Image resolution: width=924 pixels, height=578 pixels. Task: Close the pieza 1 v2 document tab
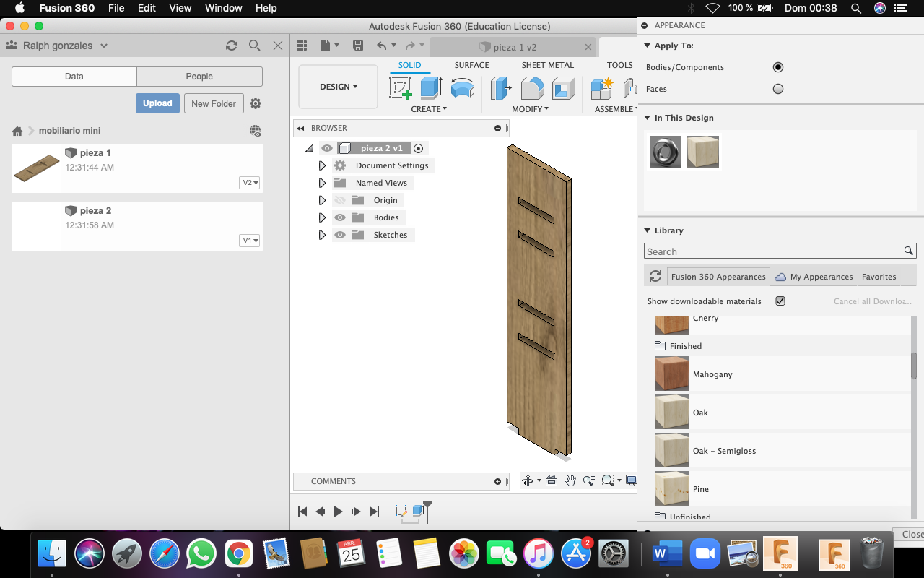coord(588,47)
